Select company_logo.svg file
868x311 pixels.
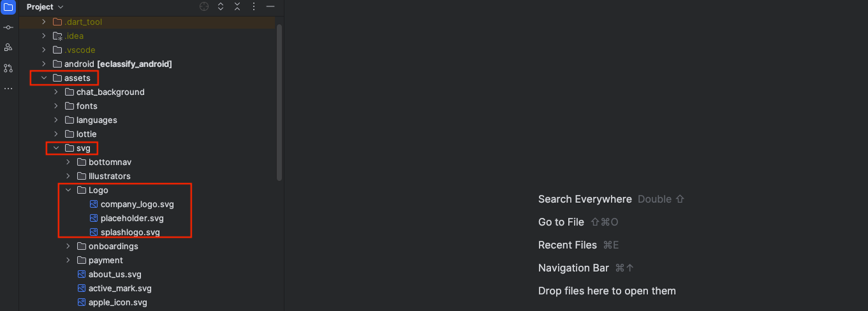coord(136,204)
